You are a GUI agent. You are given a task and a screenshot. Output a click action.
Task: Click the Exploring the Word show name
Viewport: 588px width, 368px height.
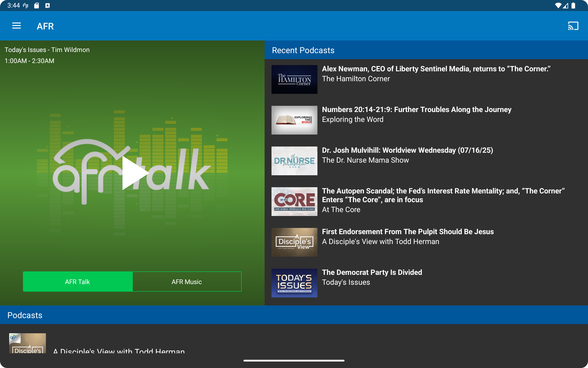(353, 120)
